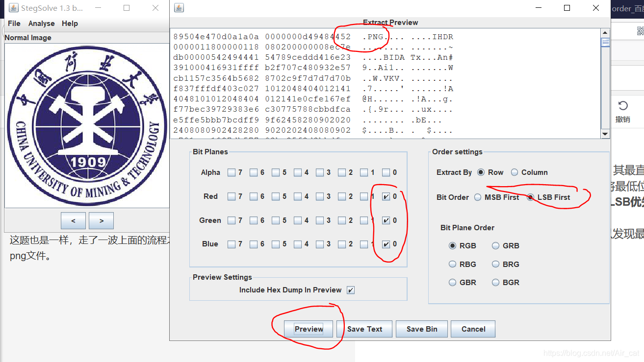Toggle Include Hex Dump In Preview checkbox
Image resolution: width=644 pixels, height=362 pixels.
click(x=350, y=290)
